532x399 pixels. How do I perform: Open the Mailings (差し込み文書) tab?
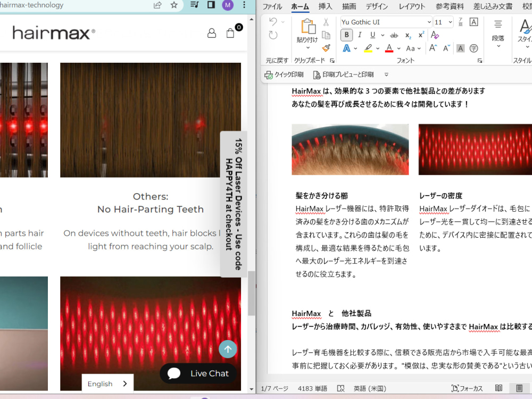point(493,6)
